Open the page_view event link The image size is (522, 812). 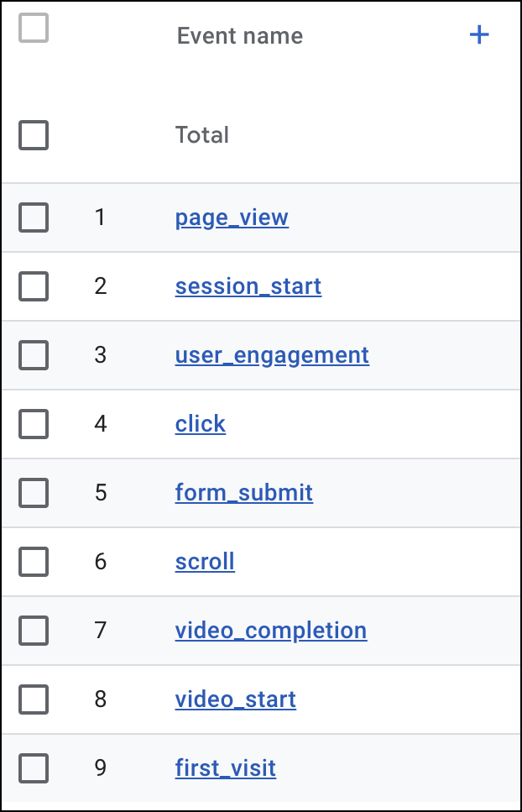pyautogui.click(x=232, y=217)
